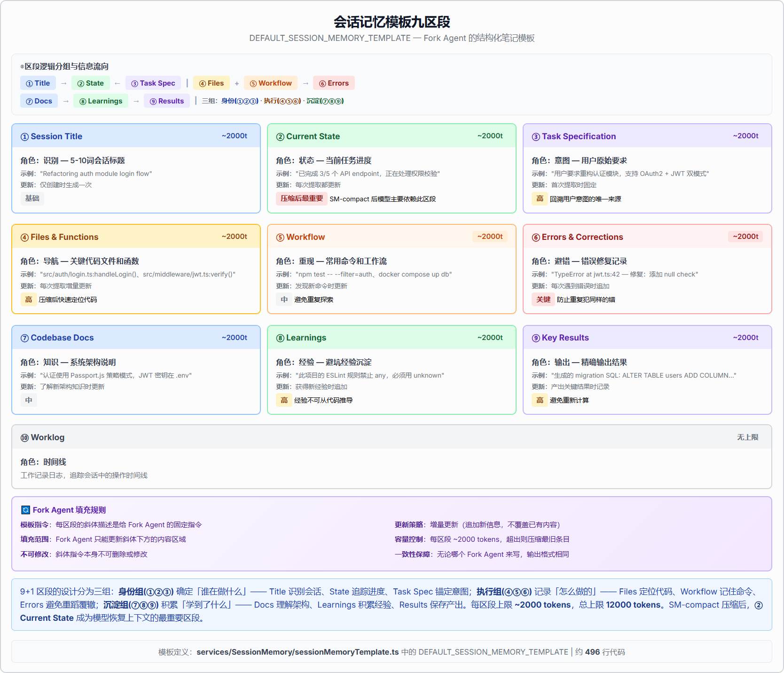
Task: Click the 填充范围 rule line
Action: [103, 539]
